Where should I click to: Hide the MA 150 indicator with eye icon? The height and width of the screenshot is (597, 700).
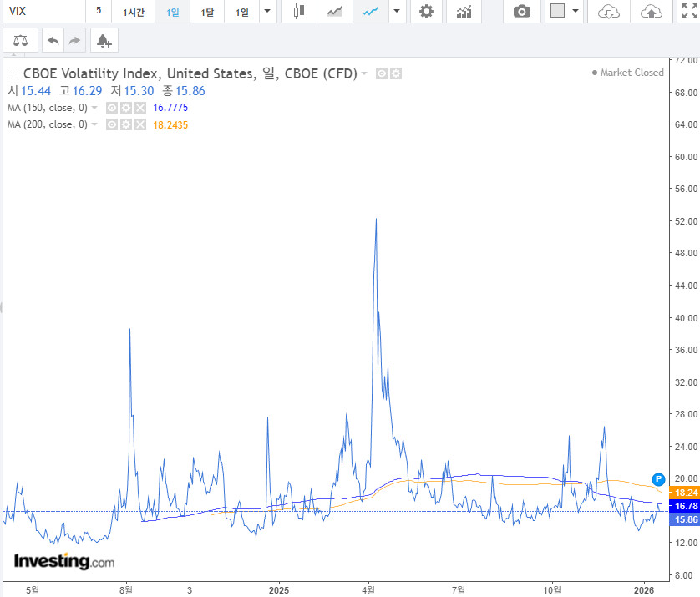(112, 108)
